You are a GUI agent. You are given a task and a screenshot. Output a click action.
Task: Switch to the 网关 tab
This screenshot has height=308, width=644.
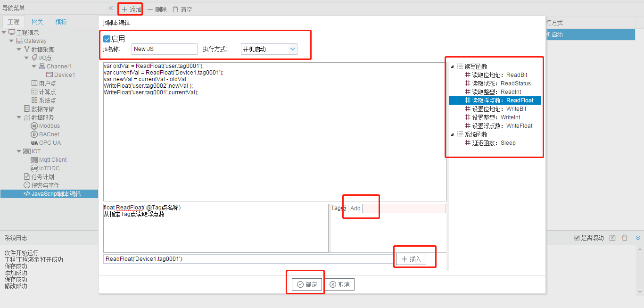(x=37, y=22)
